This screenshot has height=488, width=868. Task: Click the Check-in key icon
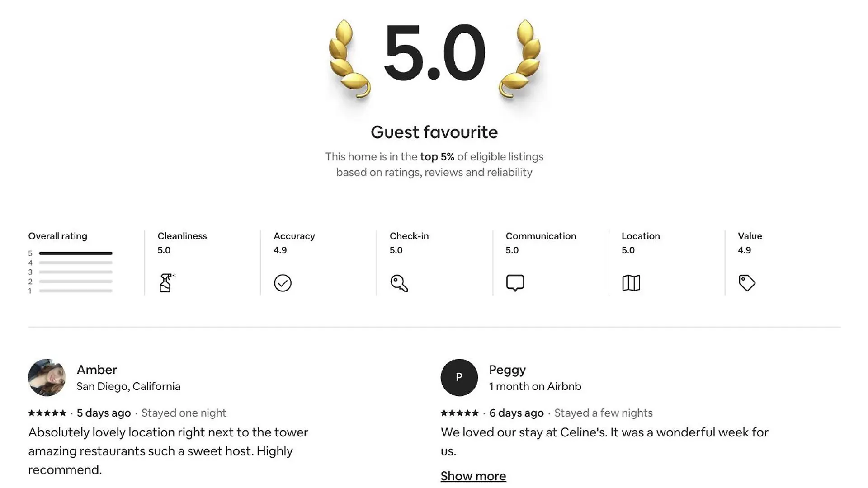coord(399,283)
